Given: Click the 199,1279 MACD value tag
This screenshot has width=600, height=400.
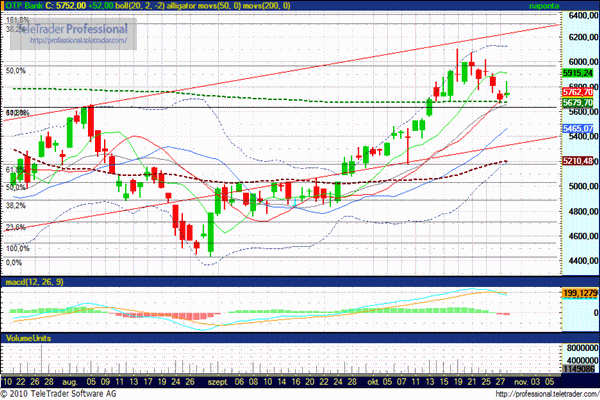Looking at the screenshot, I should [579, 292].
